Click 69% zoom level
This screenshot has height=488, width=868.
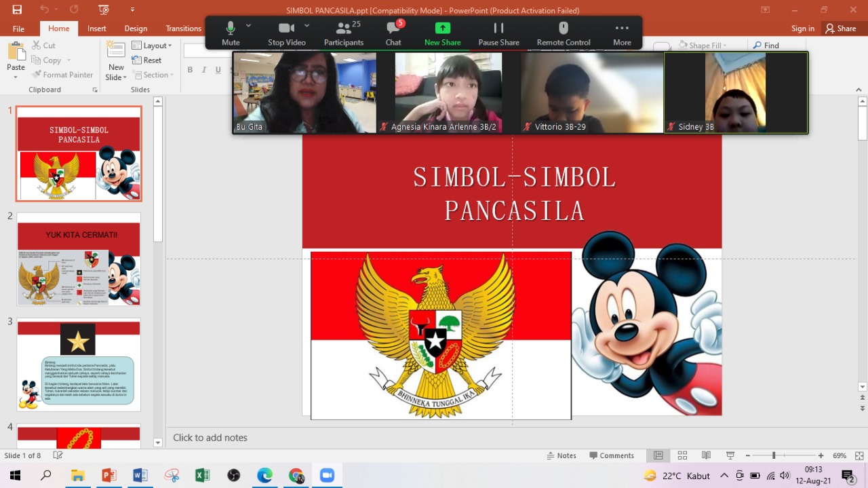tap(840, 455)
